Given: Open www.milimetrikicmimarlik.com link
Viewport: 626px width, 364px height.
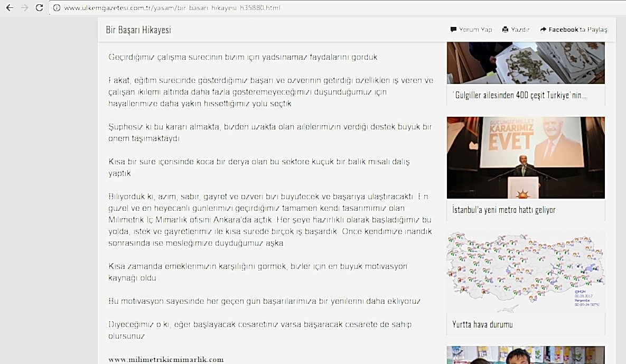Looking at the screenshot, I should tap(166, 359).
